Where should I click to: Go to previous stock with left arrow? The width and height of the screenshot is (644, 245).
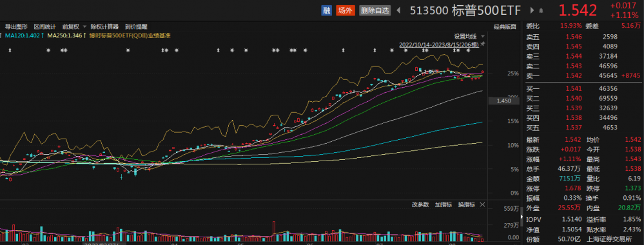click(398, 11)
